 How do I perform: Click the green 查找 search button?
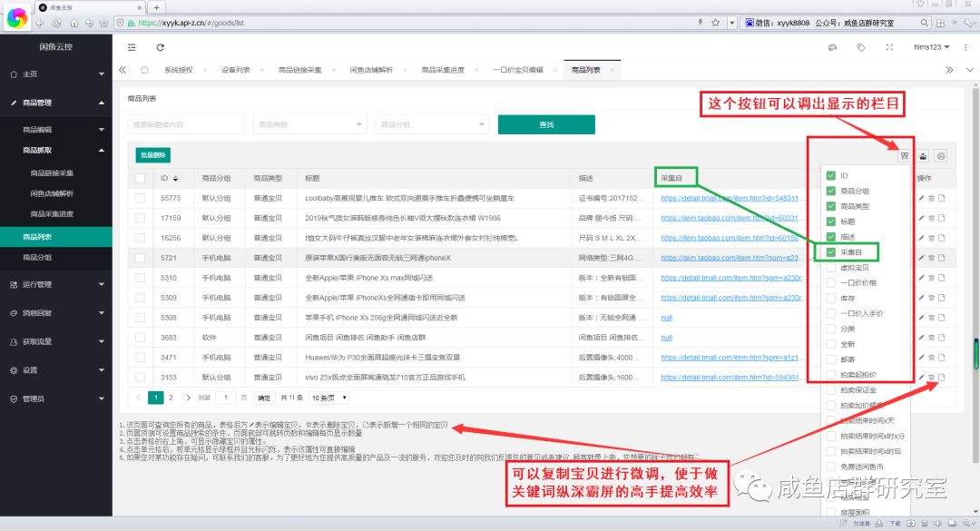546,124
